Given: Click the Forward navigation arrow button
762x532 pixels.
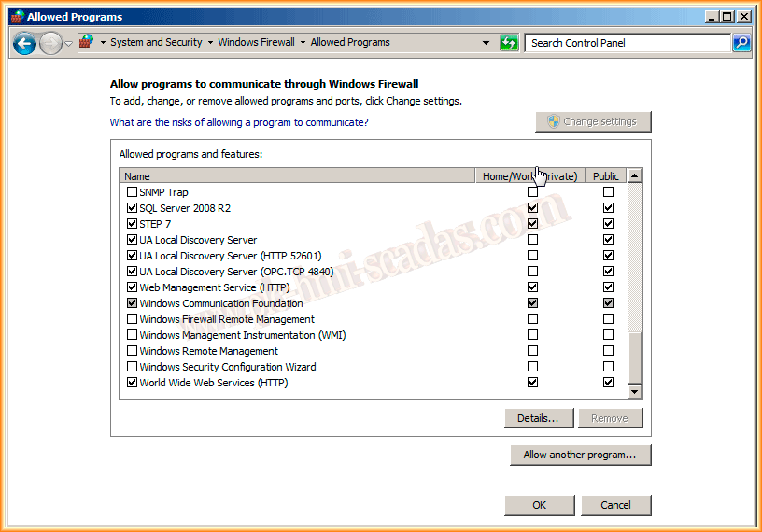Looking at the screenshot, I should (50, 43).
